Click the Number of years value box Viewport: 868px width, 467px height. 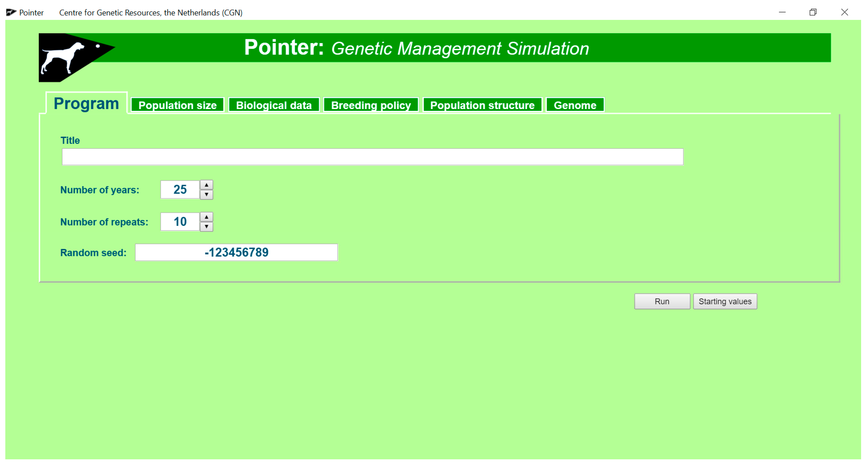[x=180, y=190]
